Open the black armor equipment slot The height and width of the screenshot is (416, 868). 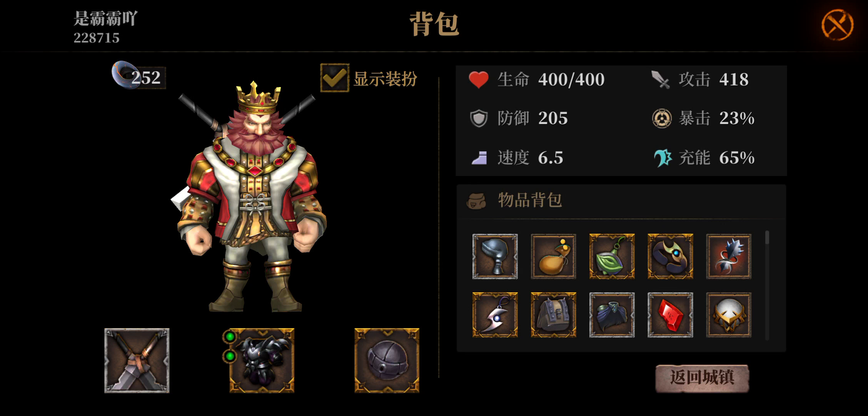(262, 361)
